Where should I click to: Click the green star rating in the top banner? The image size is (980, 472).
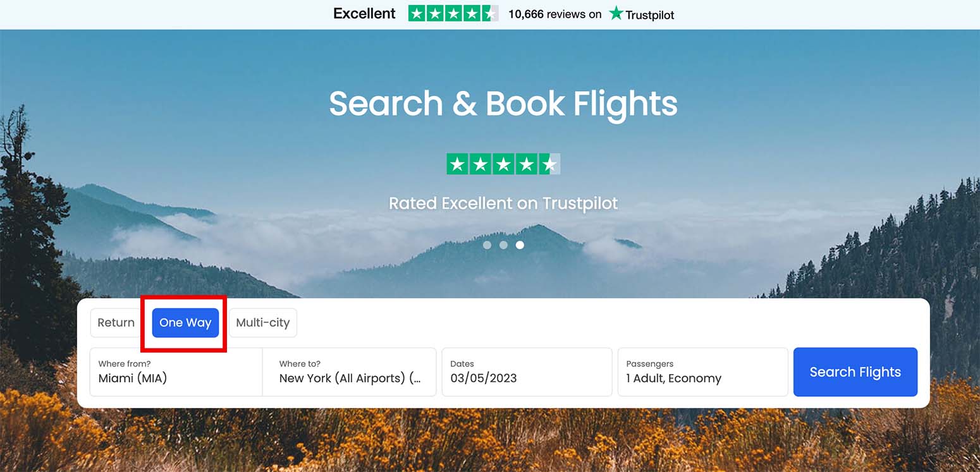pos(453,13)
